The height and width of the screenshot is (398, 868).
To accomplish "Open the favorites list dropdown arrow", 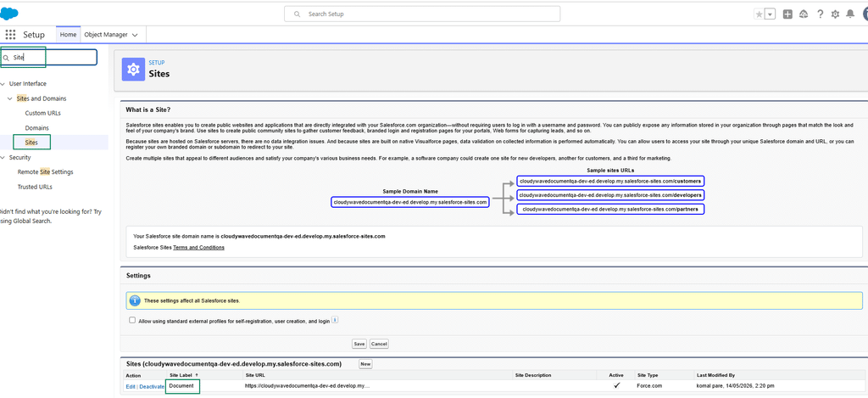I will [x=770, y=14].
